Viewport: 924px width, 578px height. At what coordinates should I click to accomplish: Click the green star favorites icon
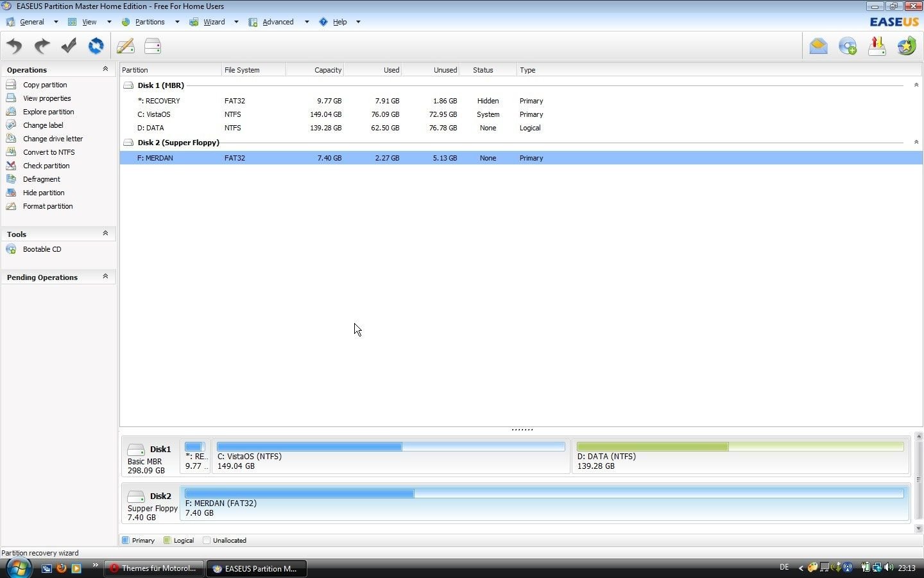point(906,46)
